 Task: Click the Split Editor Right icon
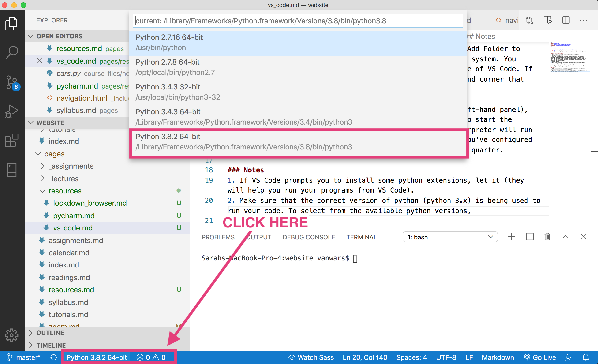[x=565, y=20]
